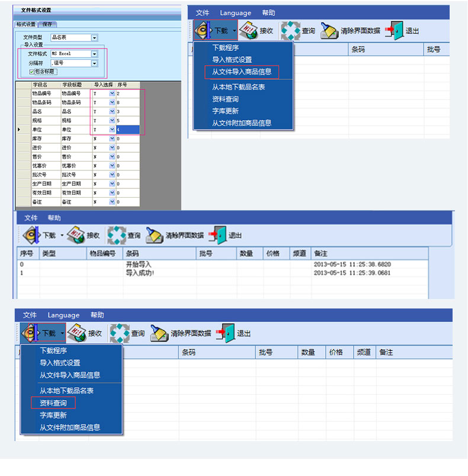Click the 字段名 cell reading 批次号
Viewport: 468px width, 476px height.
pyautogui.click(x=46, y=175)
